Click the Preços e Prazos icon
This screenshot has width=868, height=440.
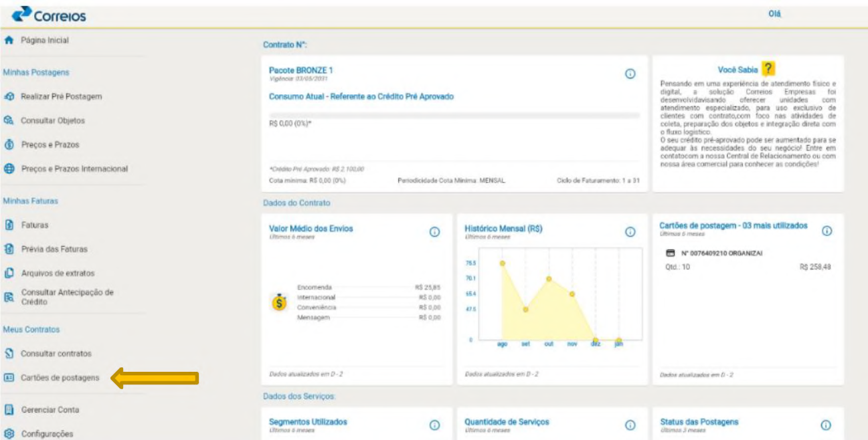click(9, 145)
